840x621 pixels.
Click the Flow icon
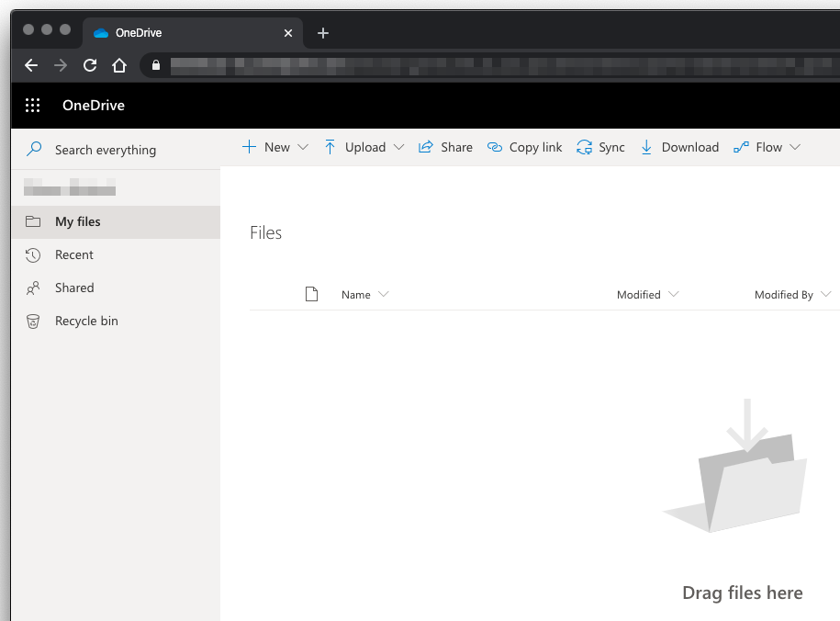point(741,147)
